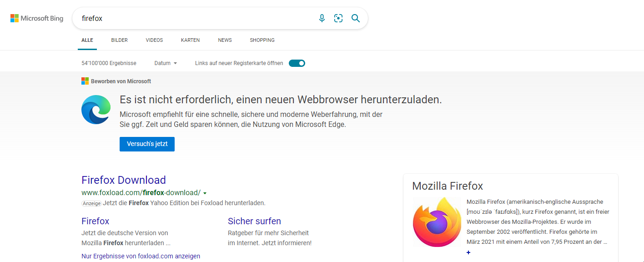Toggle Links auf neuer Registerkarte öffnen
This screenshot has height=262, width=644.
click(297, 63)
